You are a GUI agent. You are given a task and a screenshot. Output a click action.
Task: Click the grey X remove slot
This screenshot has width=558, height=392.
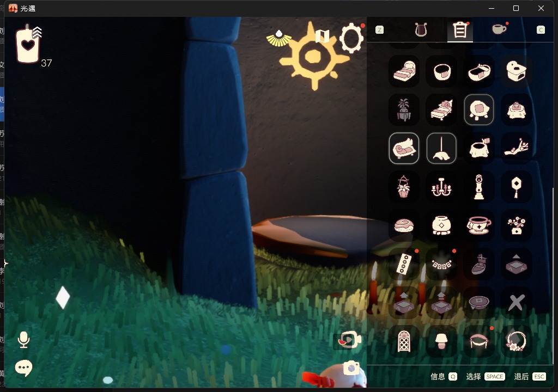516,302
